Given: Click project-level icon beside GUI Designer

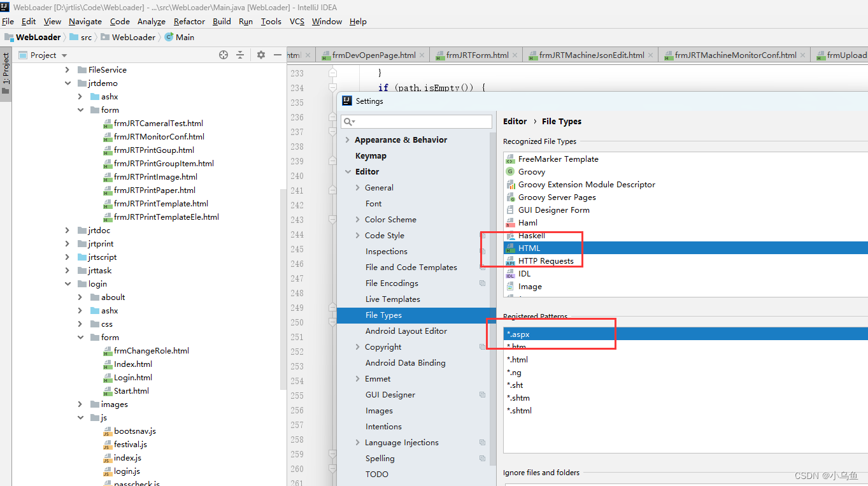Looking at the screenshot, I should [482, 395].
